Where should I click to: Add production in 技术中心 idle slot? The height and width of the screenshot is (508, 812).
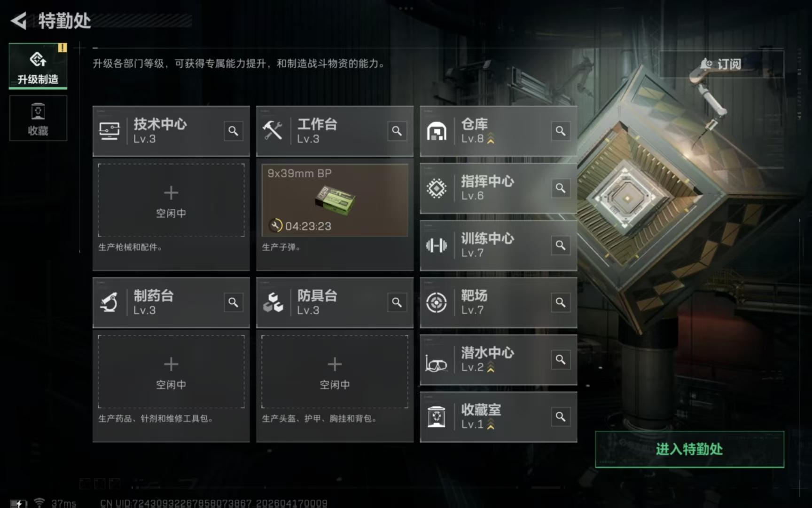[x=171, y=200]
